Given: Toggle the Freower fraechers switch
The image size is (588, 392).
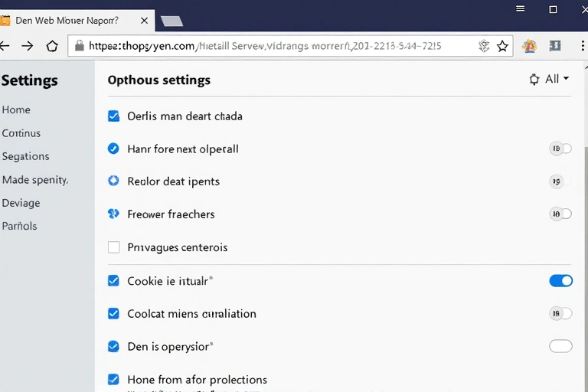Looking at the screenshot, I should click(560, 214).
